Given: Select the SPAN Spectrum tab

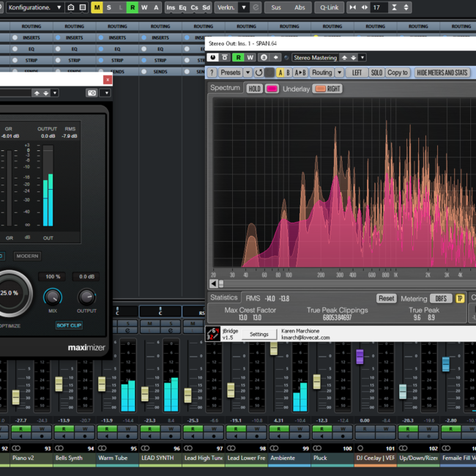Looking at the screenshot, I should 225,87.
